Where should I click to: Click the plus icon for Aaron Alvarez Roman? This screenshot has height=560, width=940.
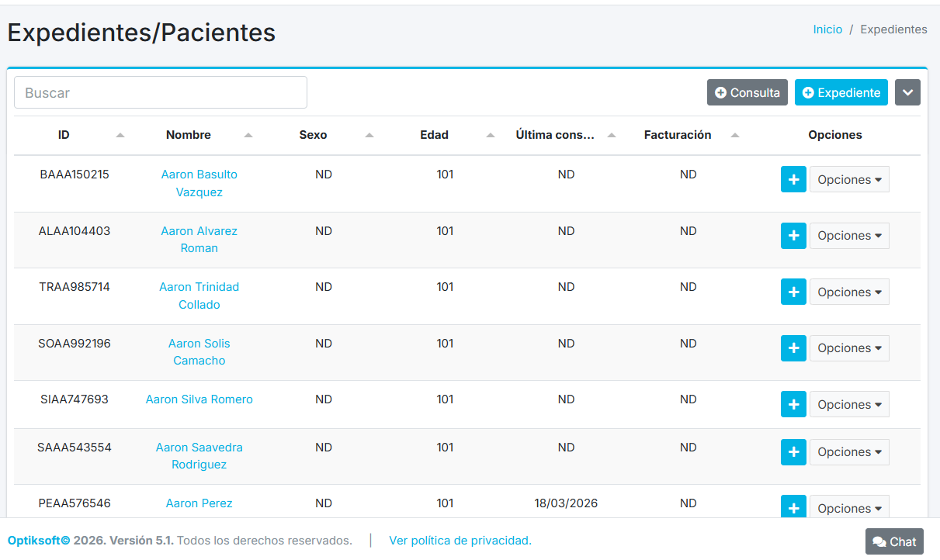point(793,236)
